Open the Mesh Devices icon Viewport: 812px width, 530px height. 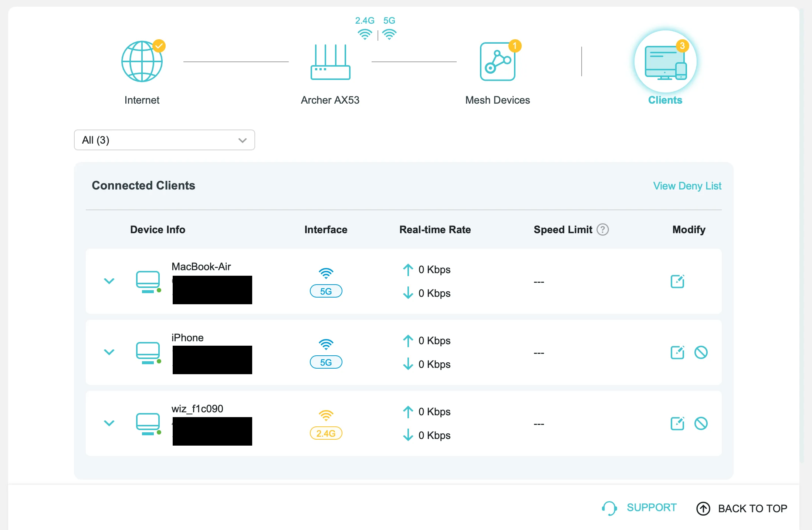(498, 61)
